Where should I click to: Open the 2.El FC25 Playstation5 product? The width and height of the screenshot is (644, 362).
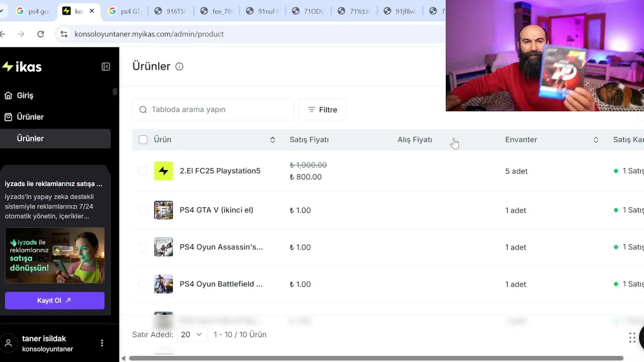[220, 171]
